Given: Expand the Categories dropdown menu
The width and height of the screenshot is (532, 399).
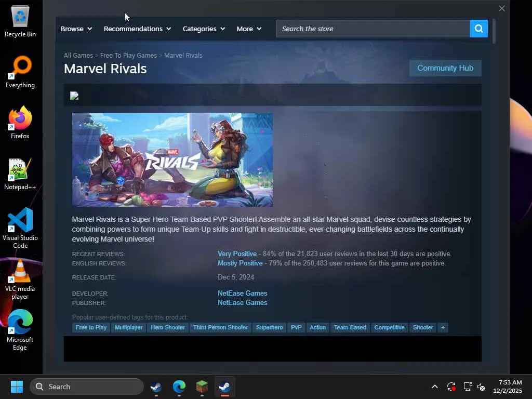Looking at the screenshot, I should click(204, 29).
